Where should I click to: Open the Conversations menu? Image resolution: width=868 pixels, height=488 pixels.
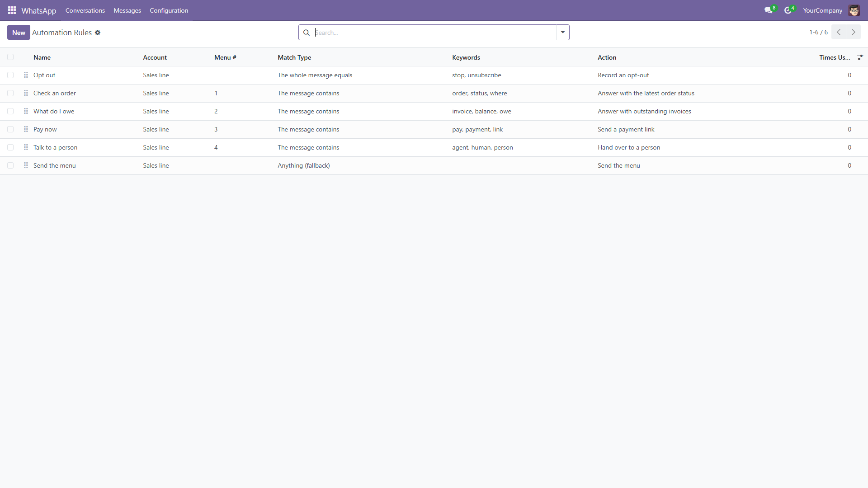[x=85, y=10]
